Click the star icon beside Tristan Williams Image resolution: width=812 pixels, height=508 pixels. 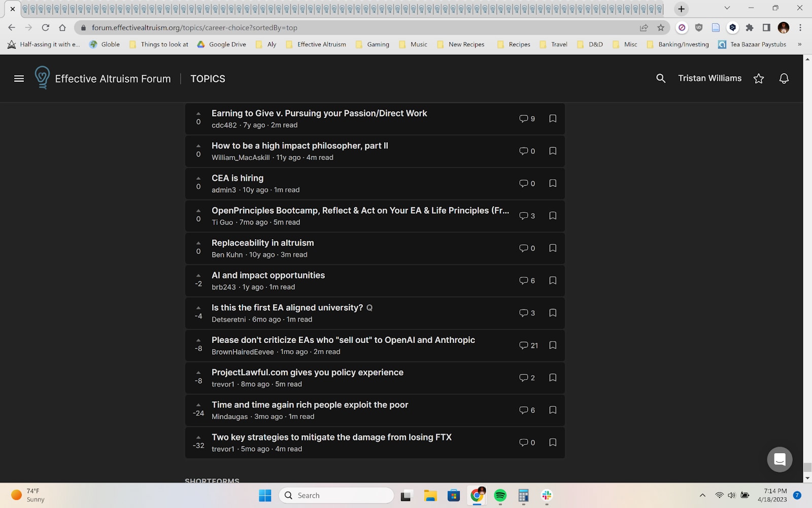point(758,78)
